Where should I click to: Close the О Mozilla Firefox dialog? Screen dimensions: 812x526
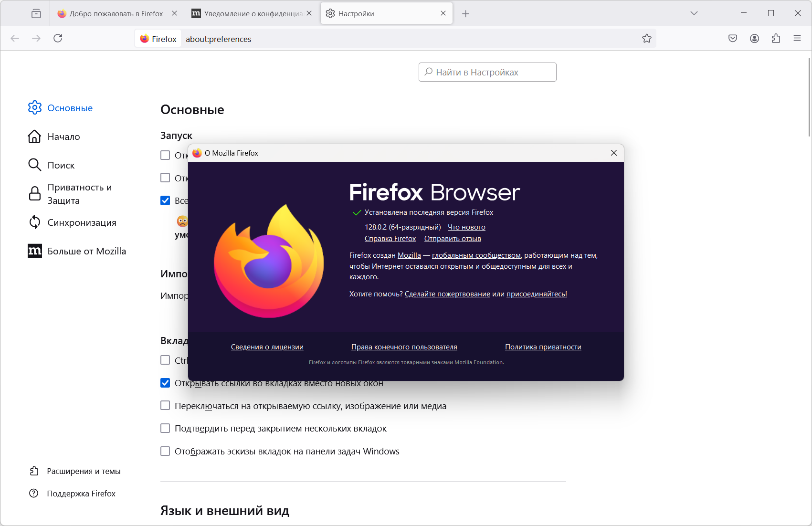(x=614, y=153)
